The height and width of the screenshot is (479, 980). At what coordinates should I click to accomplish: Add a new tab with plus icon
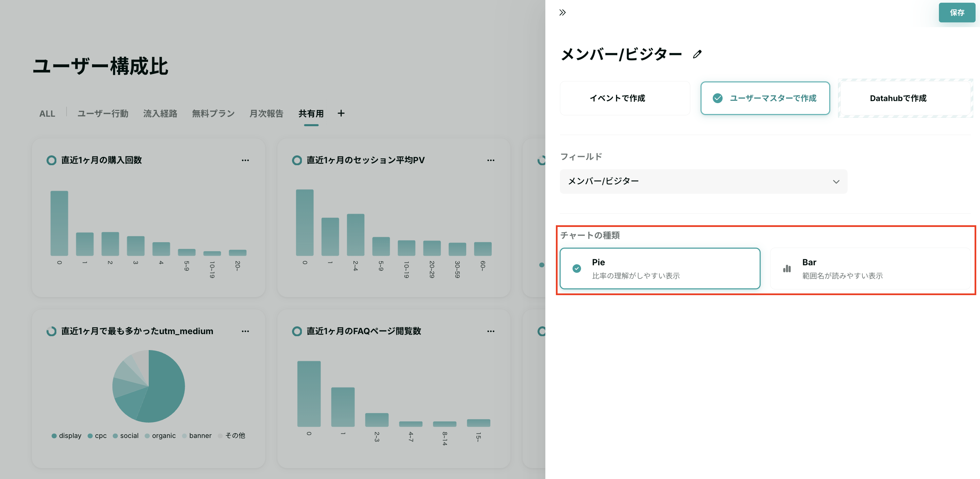tap(341, 113)
